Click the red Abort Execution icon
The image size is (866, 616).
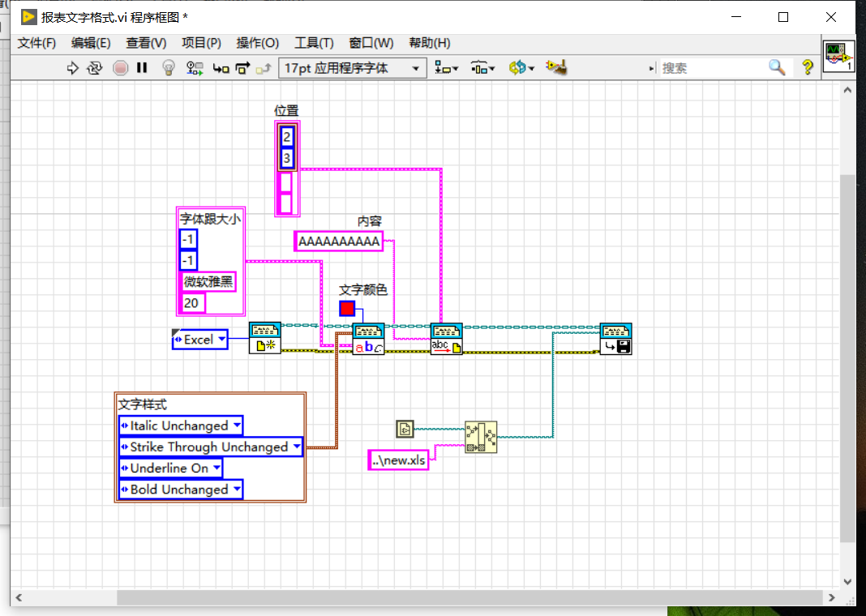pos(120,68)
